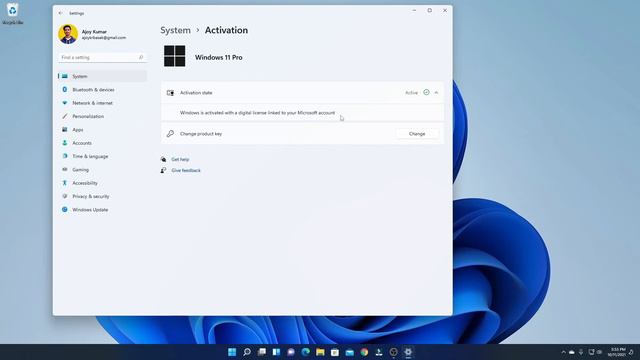Minimize the Settings window
Screen dimensions: 640x360
point(414,11)
